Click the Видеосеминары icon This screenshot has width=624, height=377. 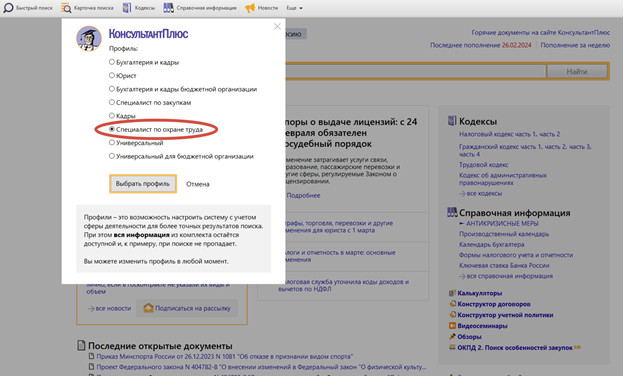tap(452, 326)
